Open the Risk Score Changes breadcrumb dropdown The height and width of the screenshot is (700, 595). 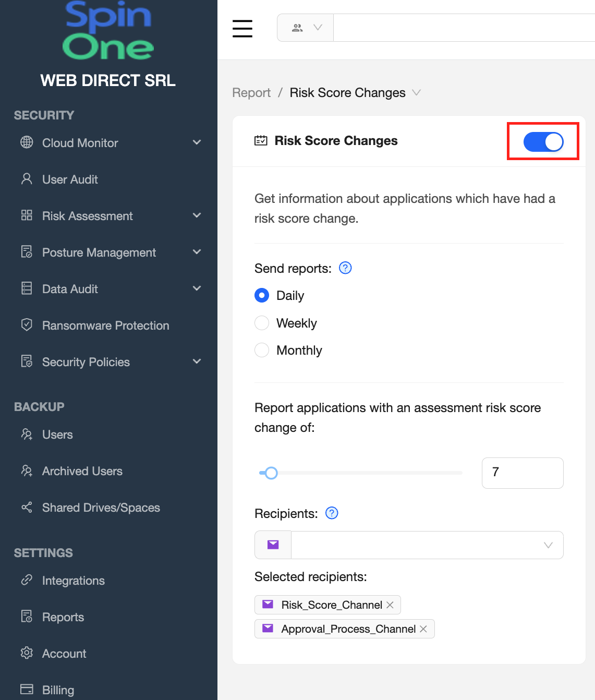(x=416, y=93)
